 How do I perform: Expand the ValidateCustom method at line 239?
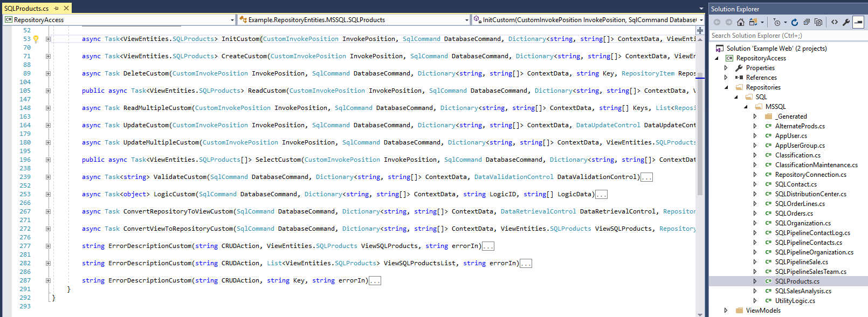pos(48,177)
